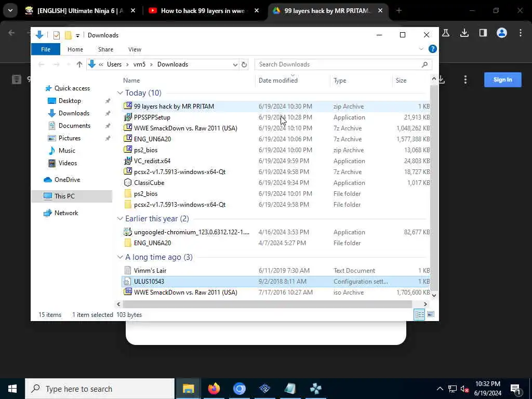The width and height of the screenshot is (532, 399).
Task: Select Desktop in Quick access
Action: [x=70, y=101]
